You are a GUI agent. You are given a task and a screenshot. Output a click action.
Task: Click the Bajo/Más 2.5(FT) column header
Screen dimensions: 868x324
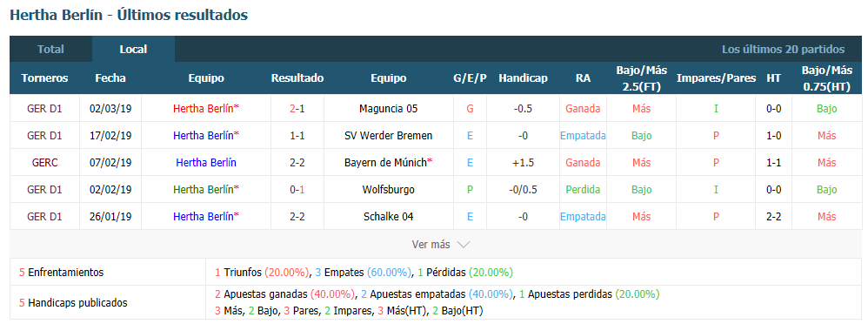642,78
